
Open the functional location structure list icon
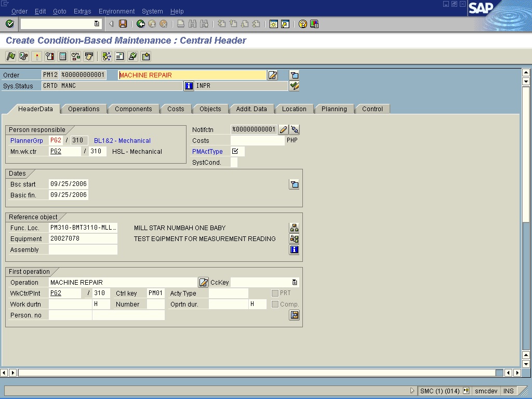click(x=294, y=228)
